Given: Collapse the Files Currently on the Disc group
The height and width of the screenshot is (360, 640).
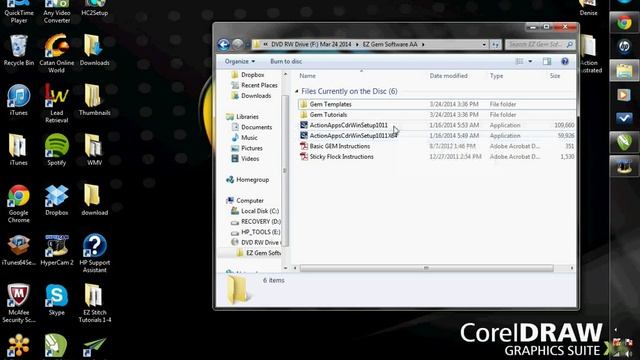Looking at the screenshot, I should pos(297,91).
